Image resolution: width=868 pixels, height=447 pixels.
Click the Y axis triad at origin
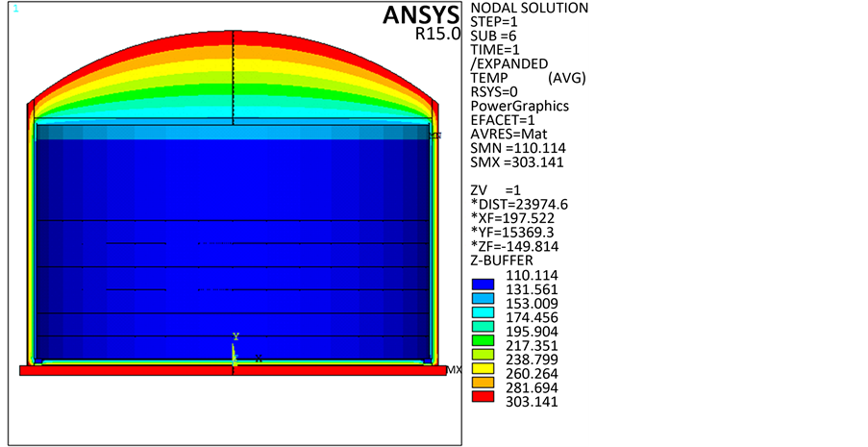tap(235, 337)
